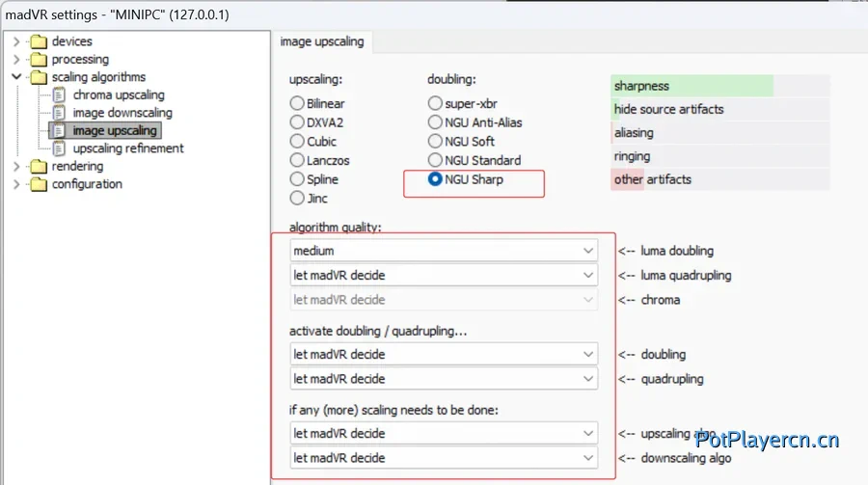This screenshot has height=485, width=868.
Task: Click the scaling algorithms folder icon
Action: pyautogui.click(x=39, y=77)
